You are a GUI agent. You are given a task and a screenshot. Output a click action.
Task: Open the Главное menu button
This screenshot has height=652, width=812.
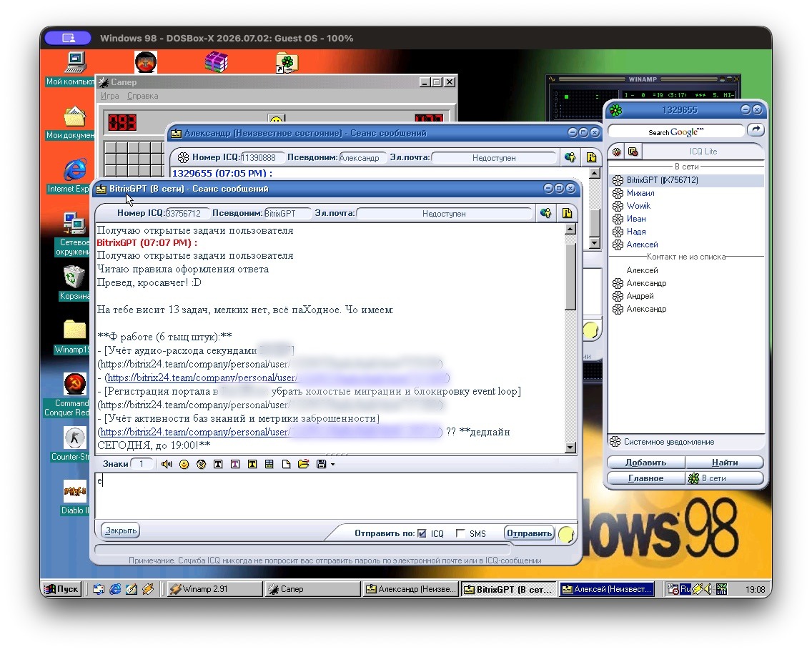tap(645, 478)
